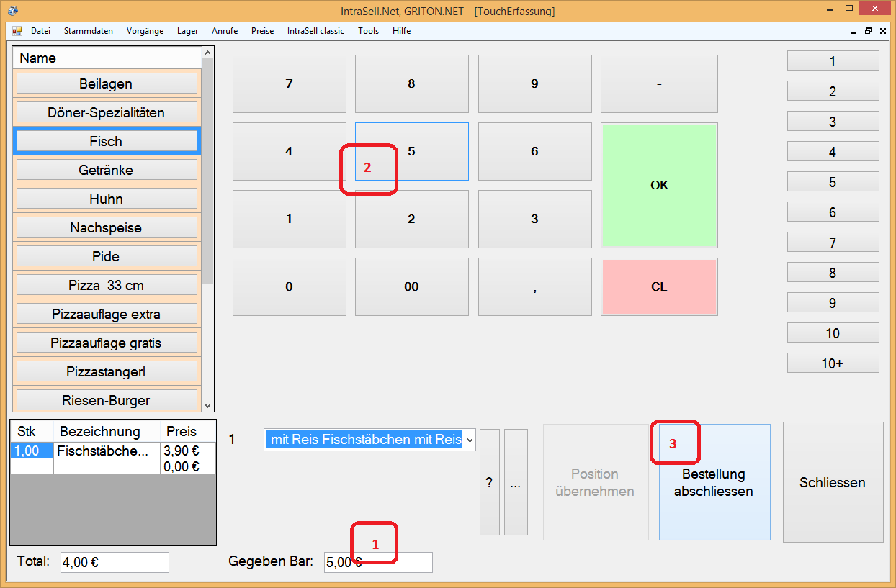This screenshot has height=588, width=896.
Task: Choose quantity button 6 on right
Action: click(833, 212)
